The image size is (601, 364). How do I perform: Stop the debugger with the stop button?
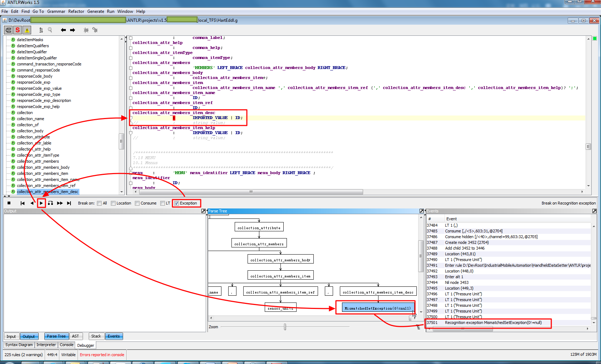click(x=9, y=203)
